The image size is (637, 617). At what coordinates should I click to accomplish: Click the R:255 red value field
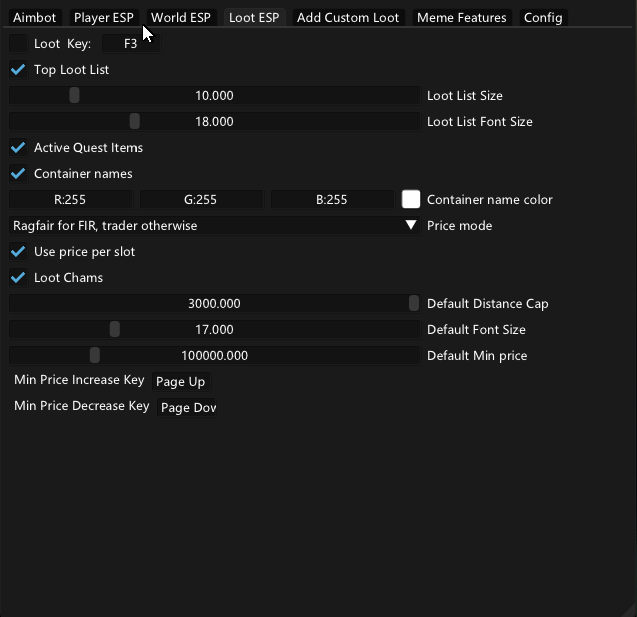click(x=71, y=200)
